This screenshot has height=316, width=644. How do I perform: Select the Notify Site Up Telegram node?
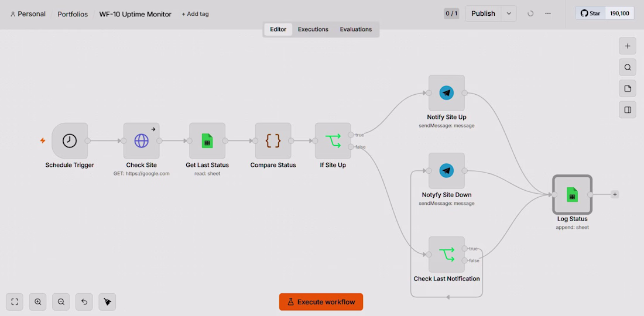pyautogui.click(x=447, y=92)
